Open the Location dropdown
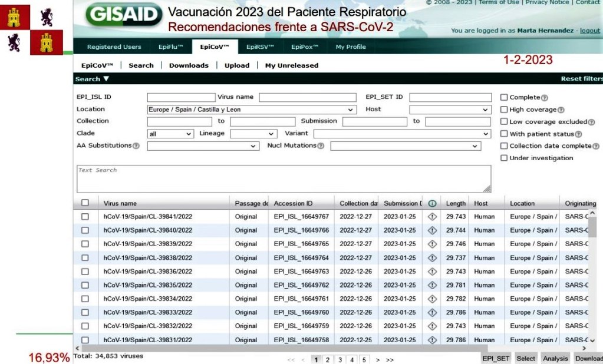The image size is (603, 364). click(252, 110)
